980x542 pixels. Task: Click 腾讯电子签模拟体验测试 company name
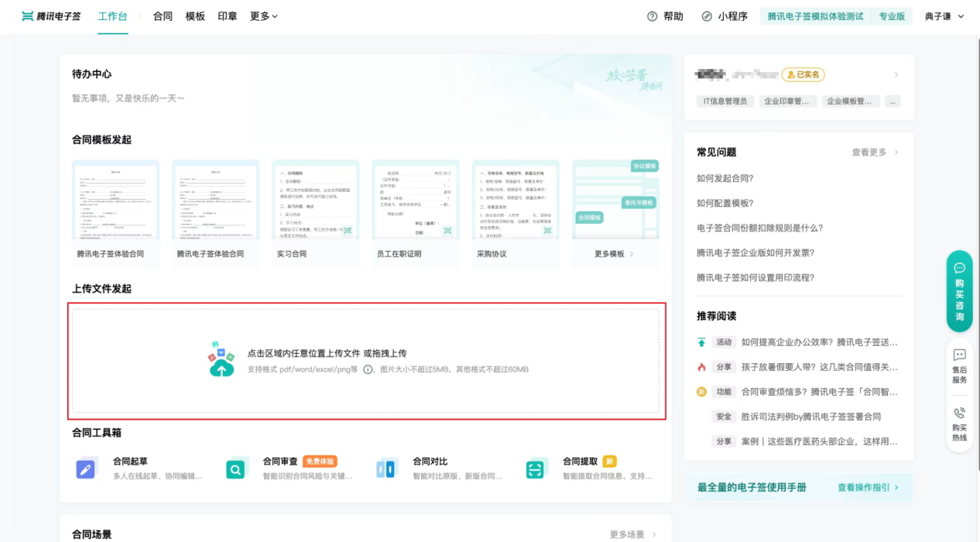(815, 16)
